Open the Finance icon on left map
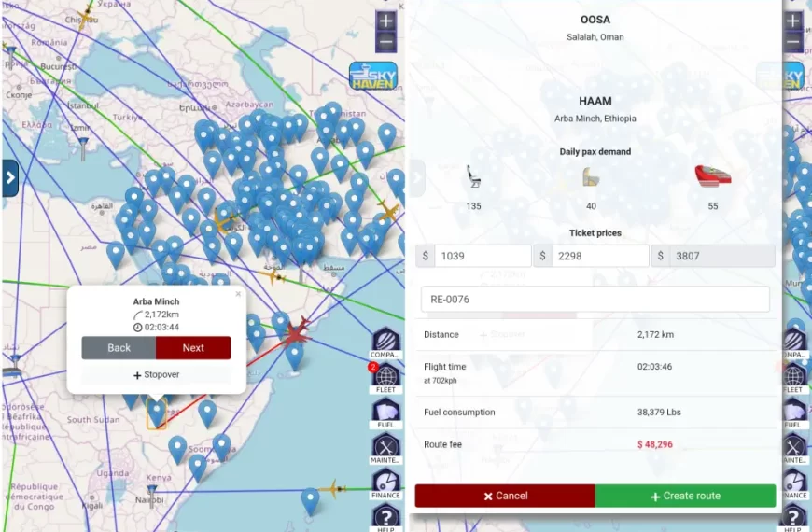812x532 pixels. tap(385, 483)
